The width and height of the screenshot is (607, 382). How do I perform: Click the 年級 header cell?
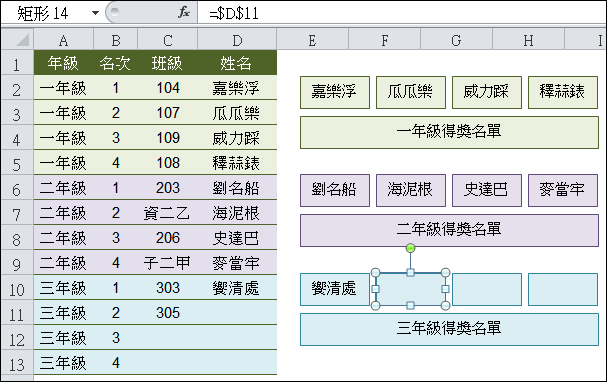pos(63,63)
